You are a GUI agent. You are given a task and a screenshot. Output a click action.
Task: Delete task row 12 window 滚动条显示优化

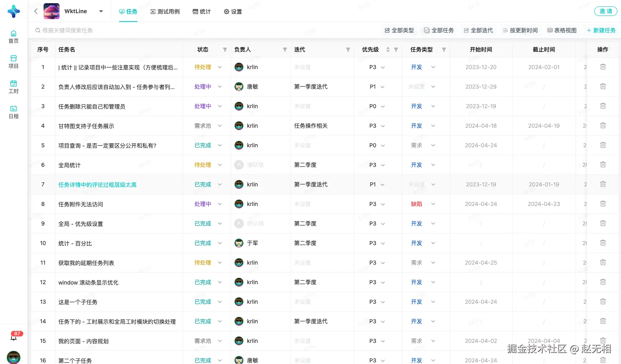click(x=603, y=282)
